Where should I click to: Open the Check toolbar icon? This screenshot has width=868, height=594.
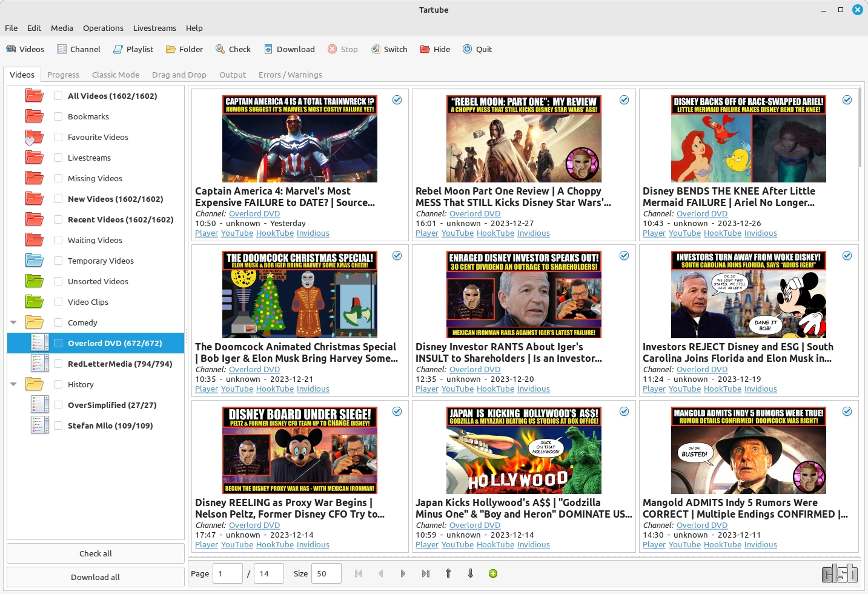click(233, 49)
